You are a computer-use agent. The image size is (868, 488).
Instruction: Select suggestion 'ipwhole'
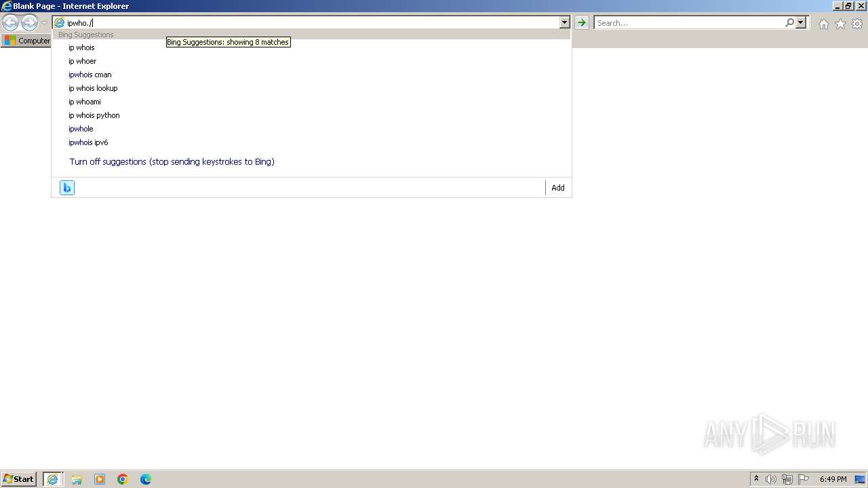pos(311,129)
